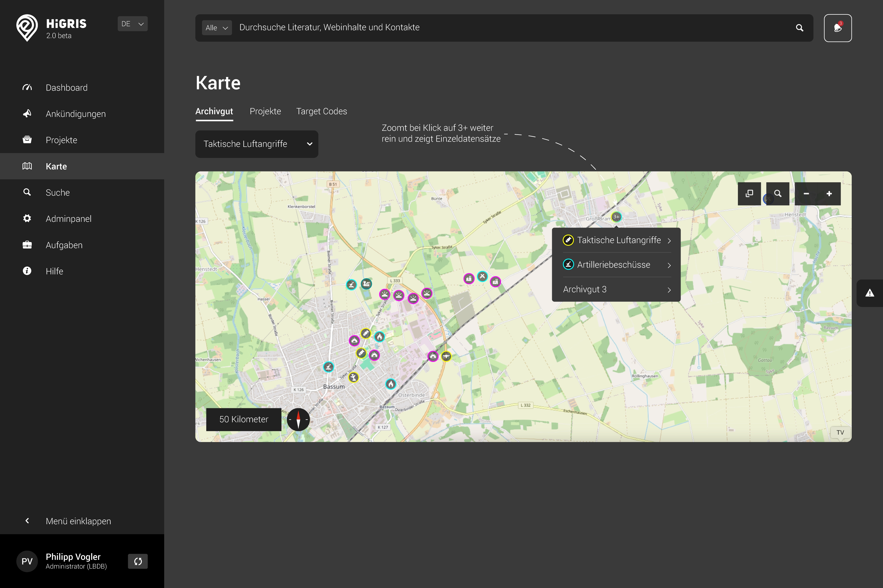This screenshot has width=883, height=588.
Task: Click the compass on the map
Action: pyautogui.click(x=298, y=419)
